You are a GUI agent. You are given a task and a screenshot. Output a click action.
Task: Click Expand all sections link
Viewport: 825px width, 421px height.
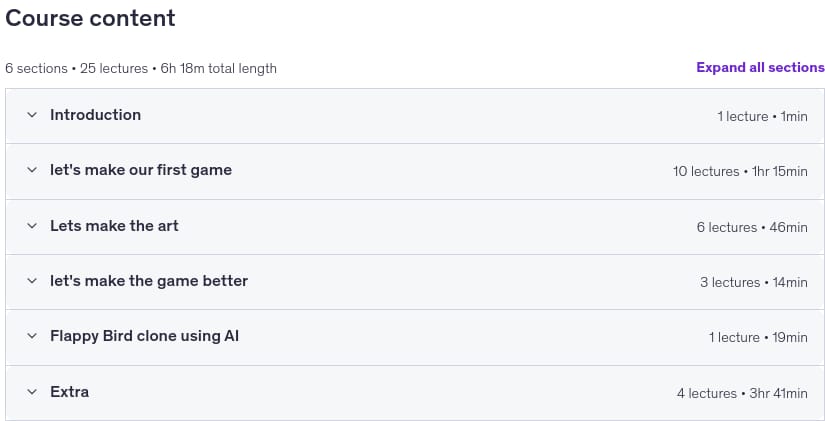760,68
